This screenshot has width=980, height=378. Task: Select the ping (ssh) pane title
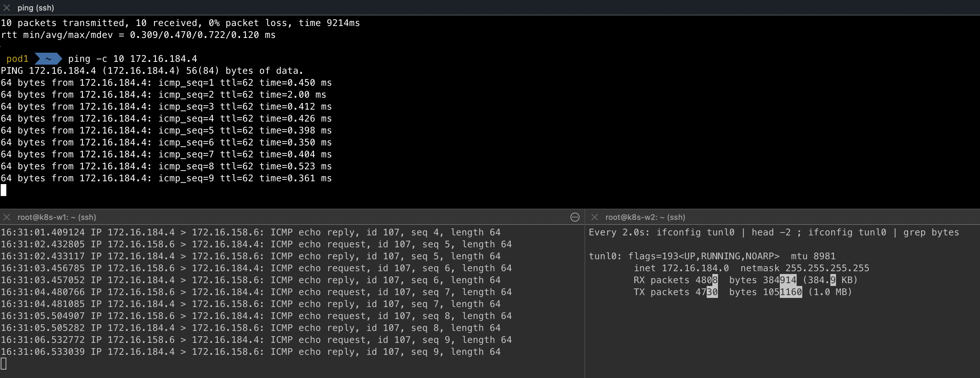click(36, 8)
